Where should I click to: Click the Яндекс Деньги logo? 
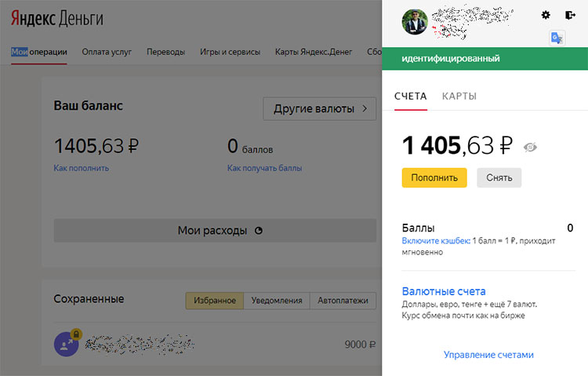pyautogui.click(x=57, y=18)
